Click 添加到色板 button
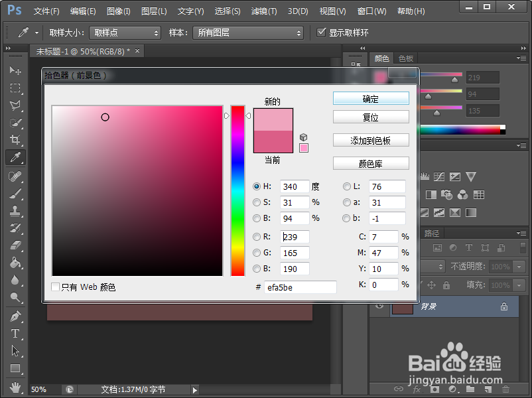532x398 pixels. click(x=371, y=140)
